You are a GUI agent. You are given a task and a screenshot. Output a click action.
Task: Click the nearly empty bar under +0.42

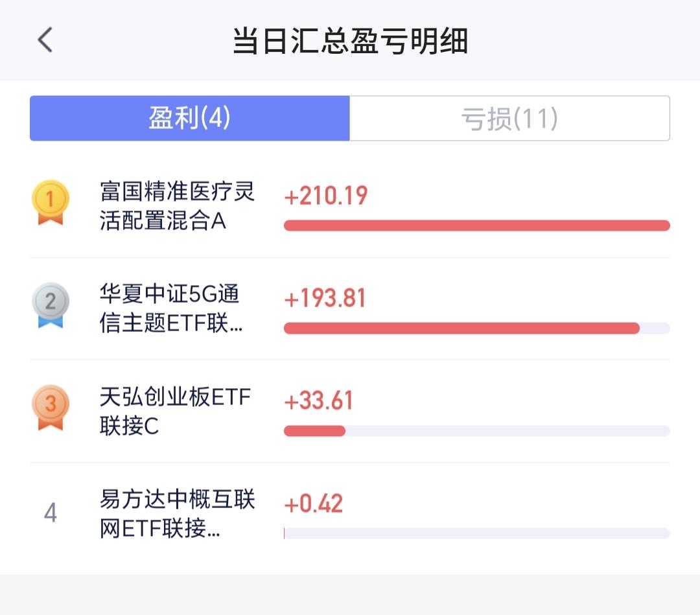click(x=476, y=533)
